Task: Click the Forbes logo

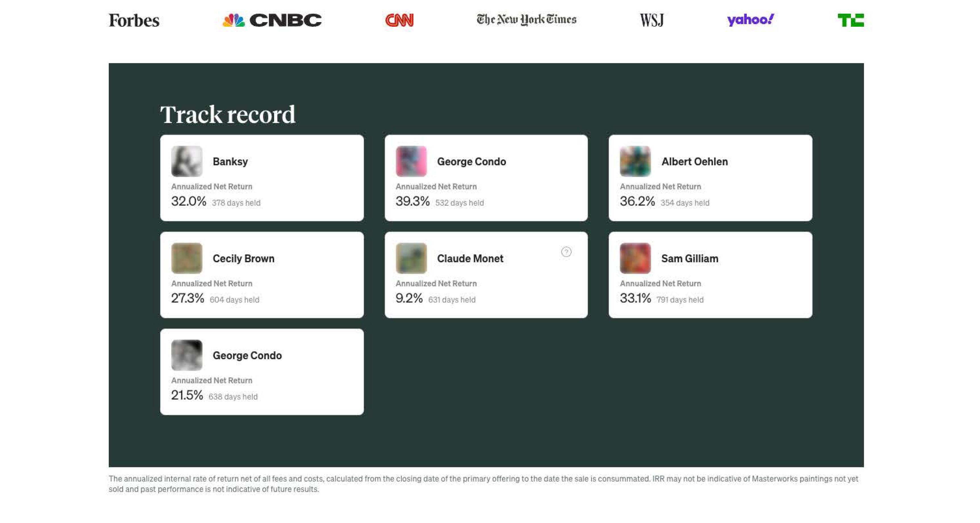Action: click(x=134, y=20)
